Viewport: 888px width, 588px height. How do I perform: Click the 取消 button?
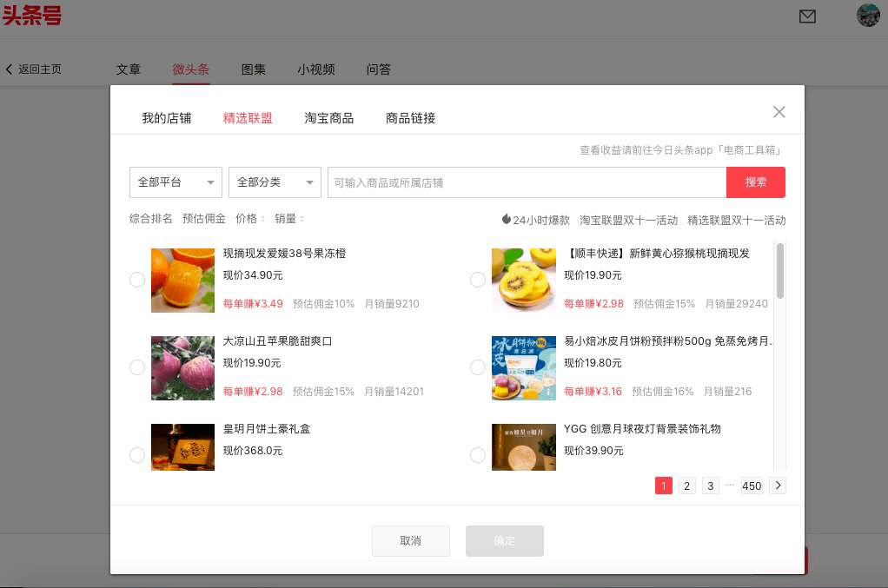tap(411, 541)
